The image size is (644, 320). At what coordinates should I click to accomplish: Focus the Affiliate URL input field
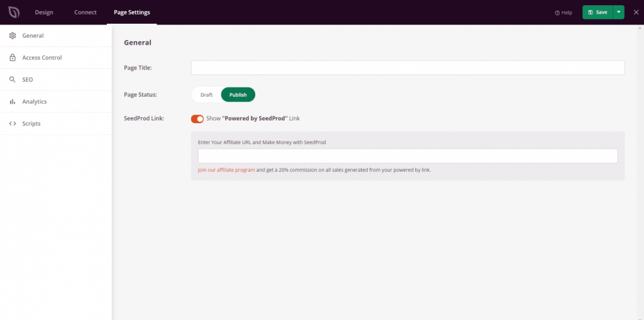[408, 156]
